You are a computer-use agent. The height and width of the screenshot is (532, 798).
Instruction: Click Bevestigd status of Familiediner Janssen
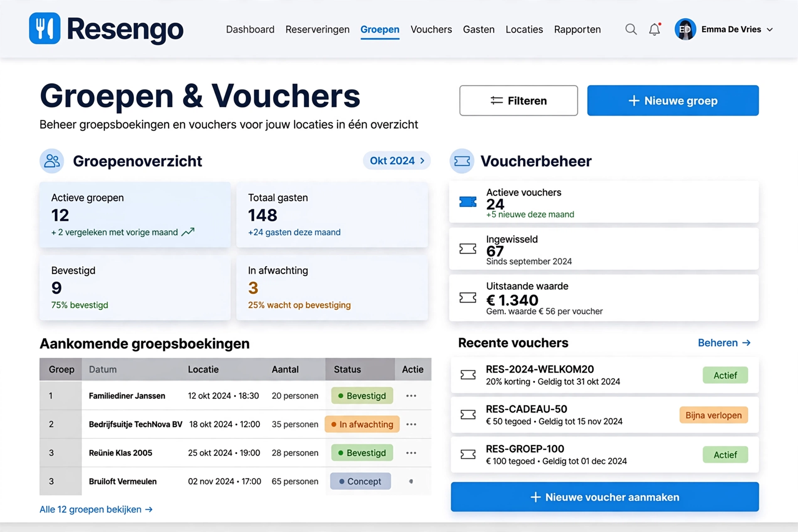click(x=362, y=396)
